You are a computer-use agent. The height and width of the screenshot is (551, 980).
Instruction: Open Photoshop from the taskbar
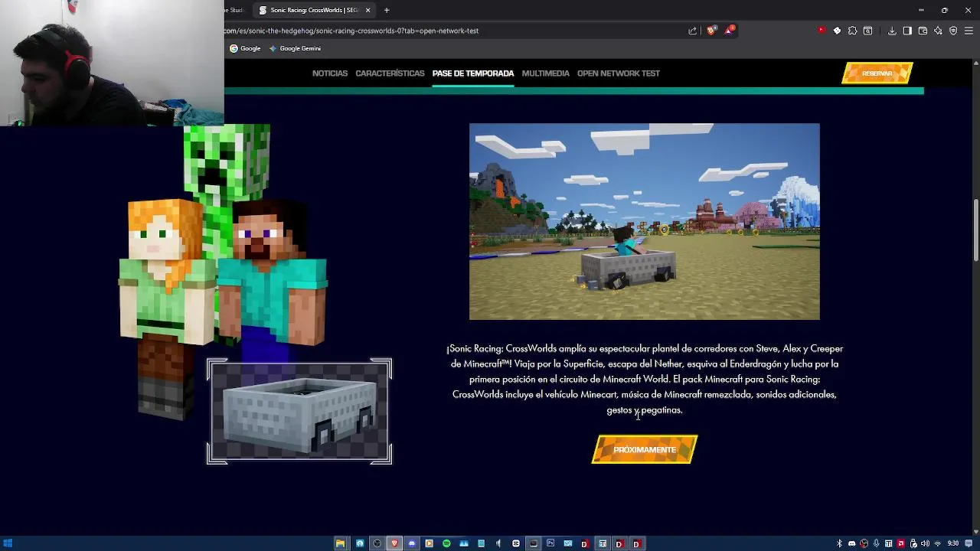coord(550,543)
